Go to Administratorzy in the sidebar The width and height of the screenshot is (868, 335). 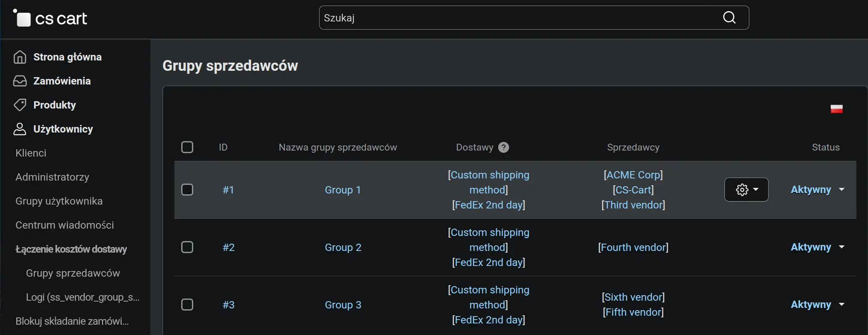52,177
